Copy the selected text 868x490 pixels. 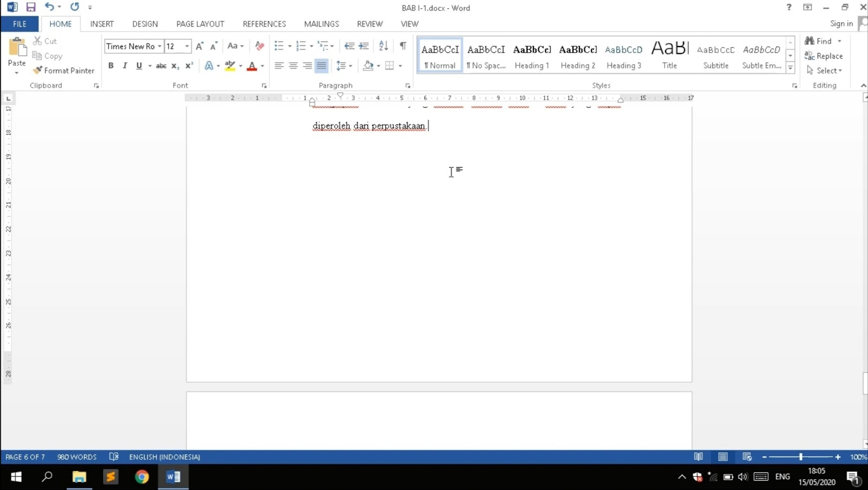pos(47,56)
